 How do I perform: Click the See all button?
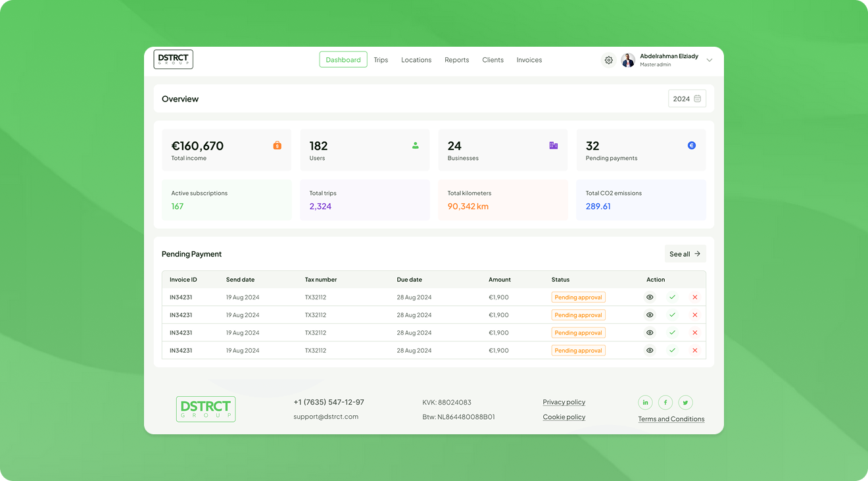(x=685, y=254)
